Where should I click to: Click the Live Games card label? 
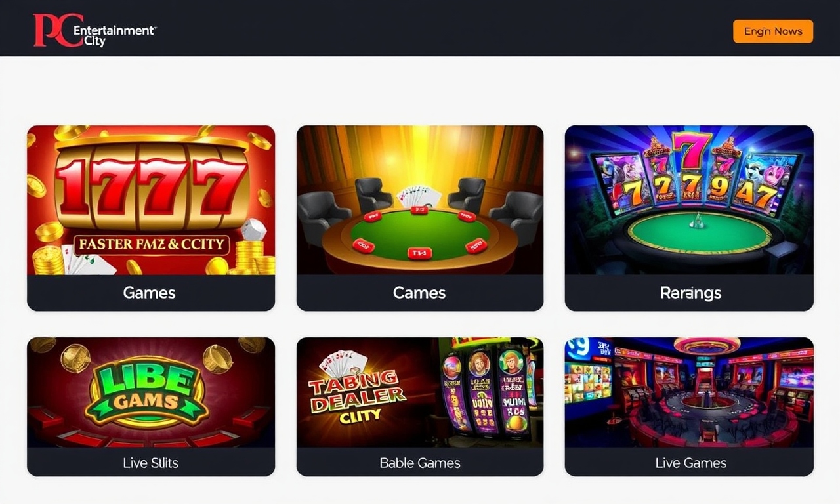(690, 463)
